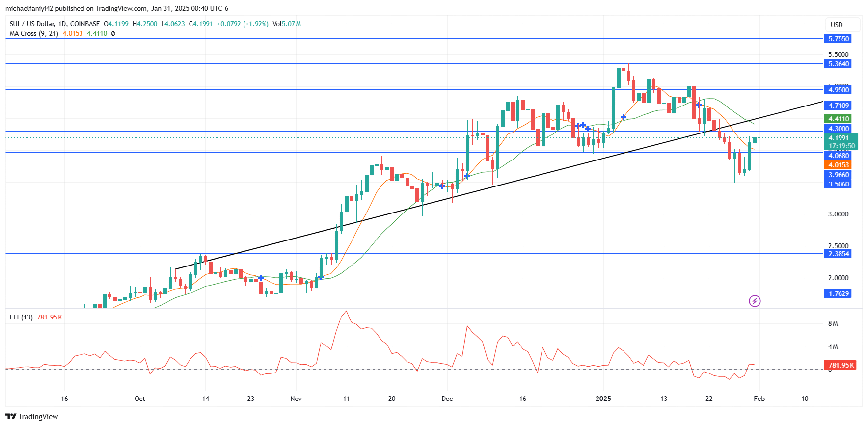Viewport: 868px width, 426px height.
Task: Click the Nov label on time axis
Action: click(296, 399)
